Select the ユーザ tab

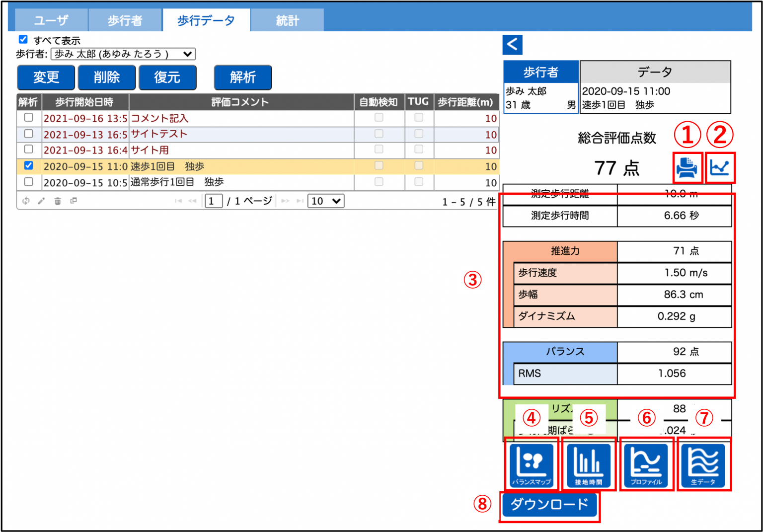[x=50, y=20]
